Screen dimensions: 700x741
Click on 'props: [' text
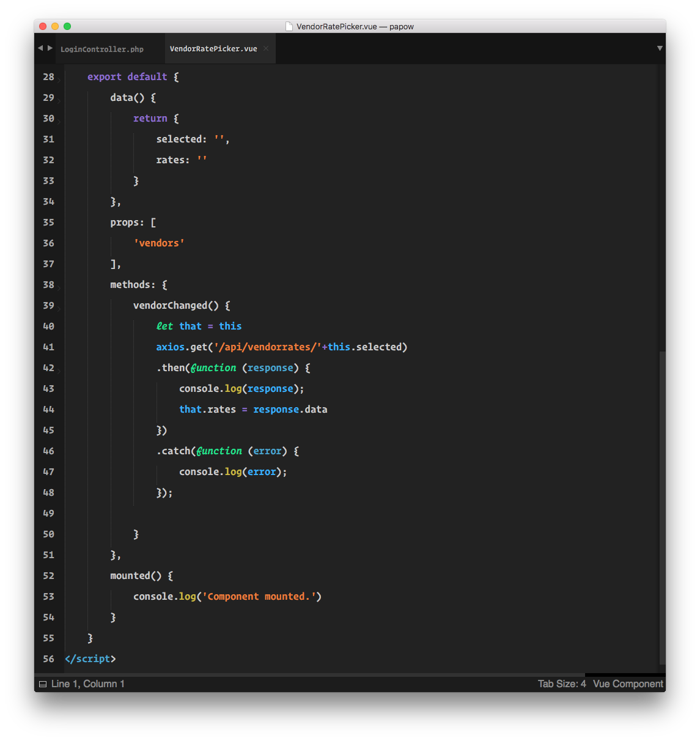(x=133, y=223)
